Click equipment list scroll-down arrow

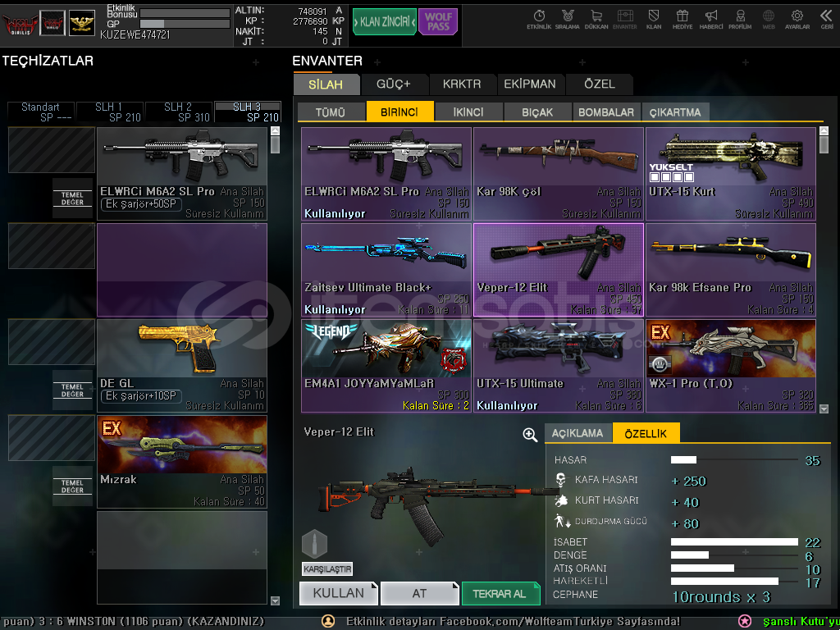[275, 600]
